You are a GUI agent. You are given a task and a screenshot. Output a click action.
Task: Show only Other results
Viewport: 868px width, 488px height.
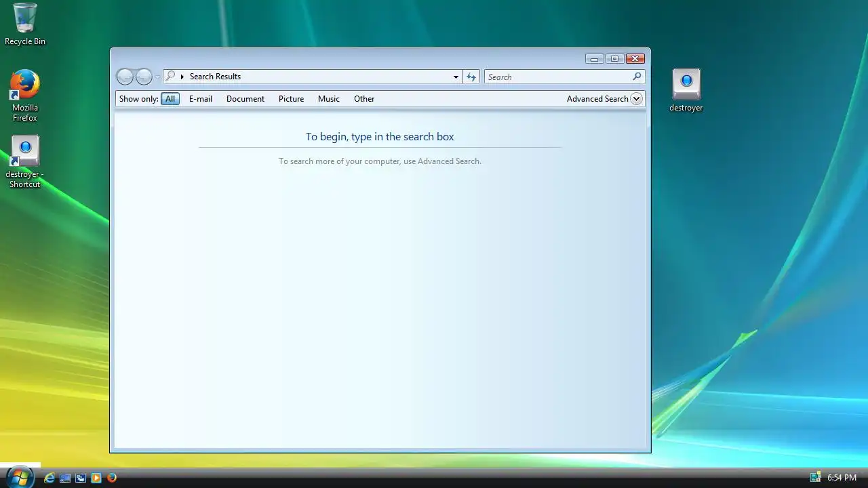[x=364, y=99]
